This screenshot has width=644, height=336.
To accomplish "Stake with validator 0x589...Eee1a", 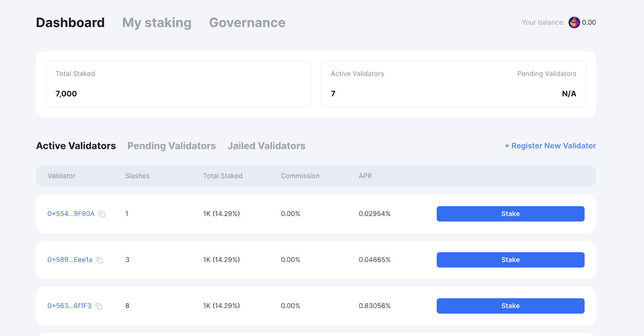I will [510, 260].
